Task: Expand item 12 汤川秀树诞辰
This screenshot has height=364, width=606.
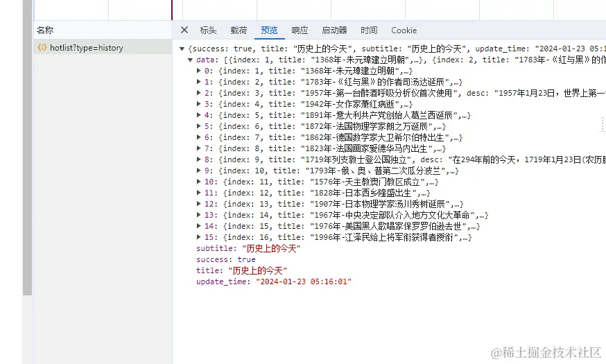Action: (x=199, y=204)
